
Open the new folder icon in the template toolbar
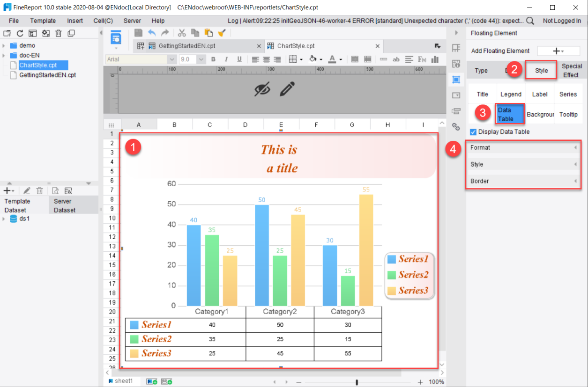7,33
